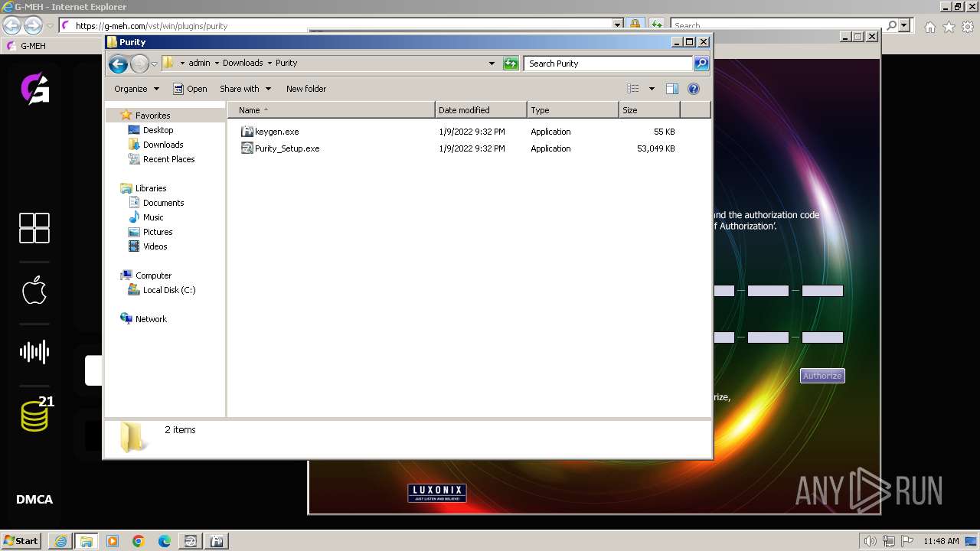
Task: Expand the Purity breadcrumb arrow
Action: pos(269,64)
